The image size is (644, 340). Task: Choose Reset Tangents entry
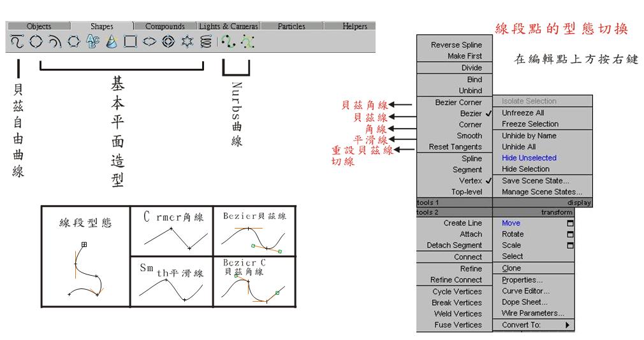[x=455, y=147]
